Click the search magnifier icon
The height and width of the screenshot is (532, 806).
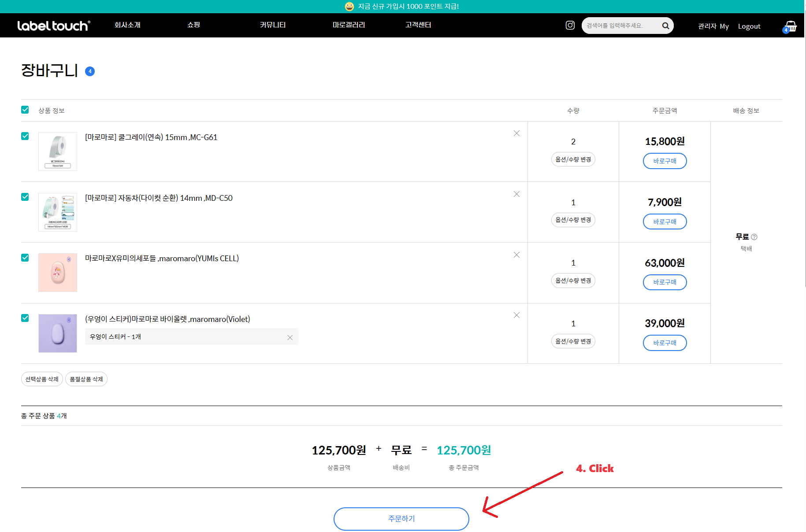(x=665, y=26)
